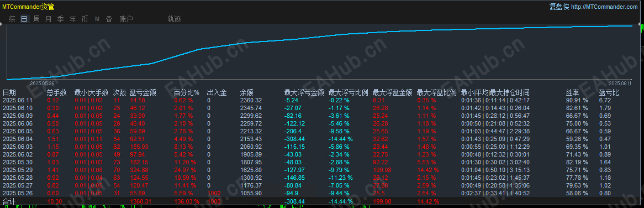Screen dimensions: 644x208
Task: Click the trade count 73
Action: pyautogui.click(x=117, y=162)
